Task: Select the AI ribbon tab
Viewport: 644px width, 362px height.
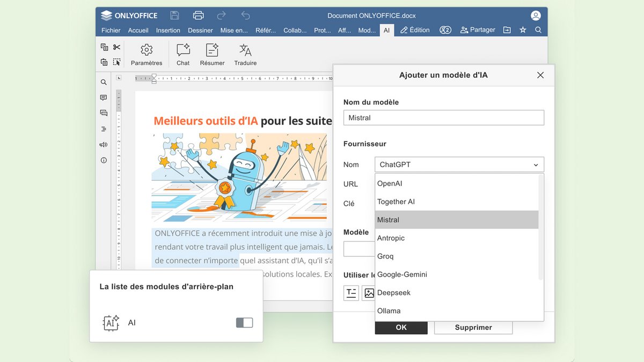Action: (386, 31)
